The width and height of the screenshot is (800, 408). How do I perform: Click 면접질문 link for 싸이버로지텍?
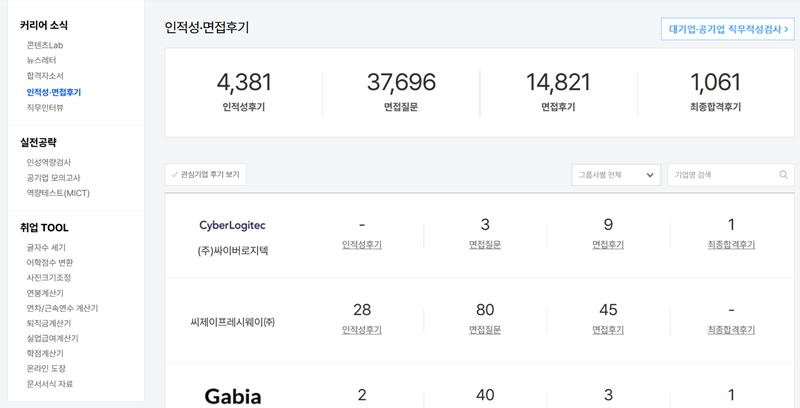click(x=485, y=245)
